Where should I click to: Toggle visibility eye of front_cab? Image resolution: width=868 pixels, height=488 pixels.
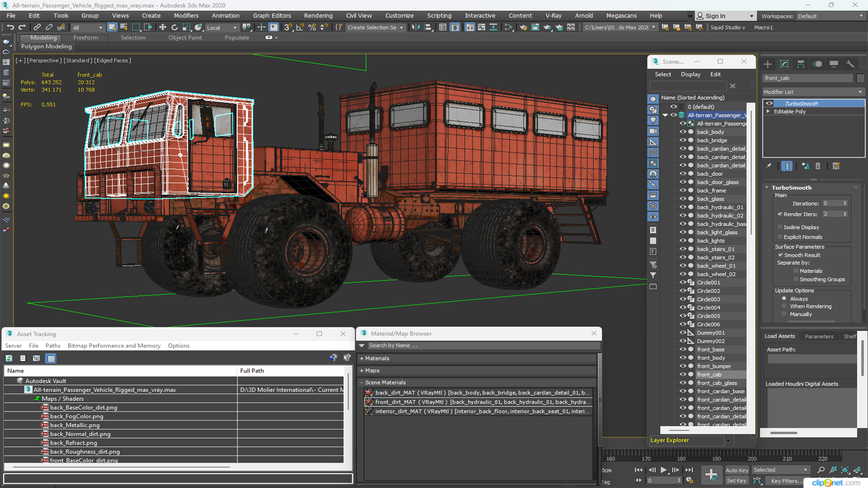pyautogui.click(x=683, y=374)
